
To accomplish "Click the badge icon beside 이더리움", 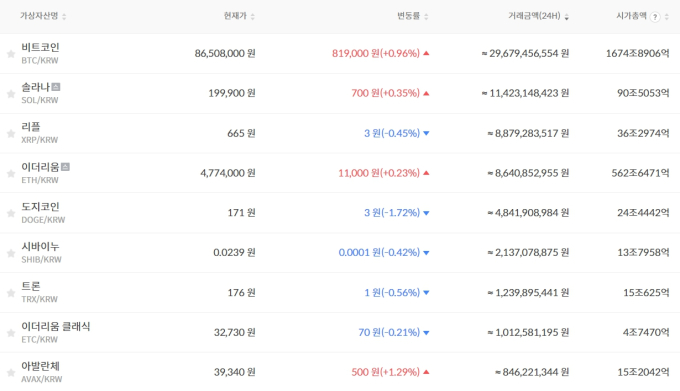I will click(65, 166).
